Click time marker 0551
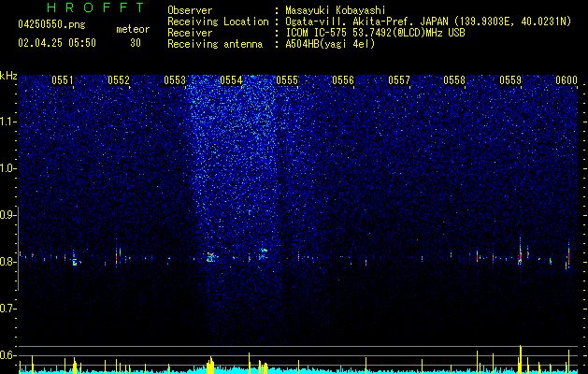The width and height of the screenshot is (588, 374). coord(63,79)
